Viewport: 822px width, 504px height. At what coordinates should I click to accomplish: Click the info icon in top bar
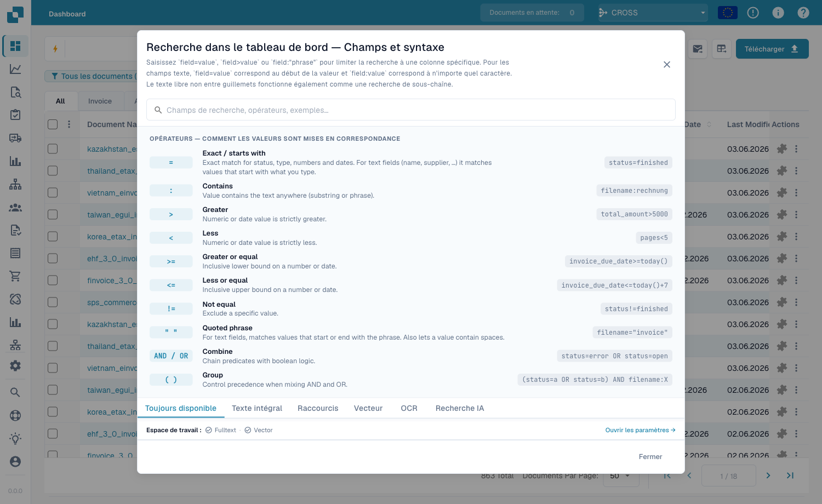pyautogui.click(x=778, y=13)
